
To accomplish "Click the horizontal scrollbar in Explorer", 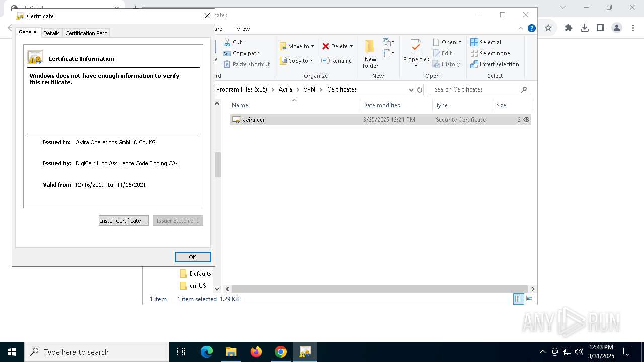I will point(380,289).
